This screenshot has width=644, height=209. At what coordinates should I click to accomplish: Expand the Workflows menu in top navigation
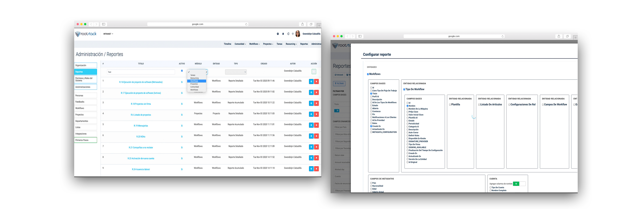tap(254, 44)
